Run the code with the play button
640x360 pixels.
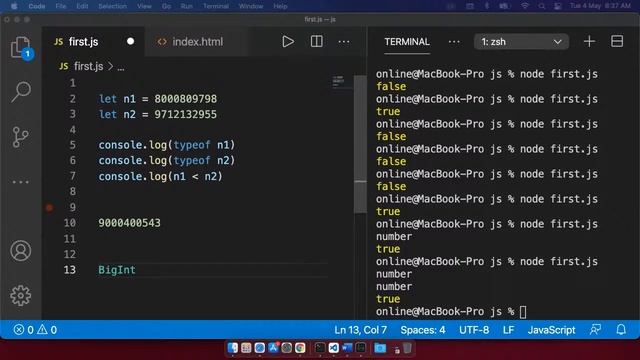coord(288,42)
